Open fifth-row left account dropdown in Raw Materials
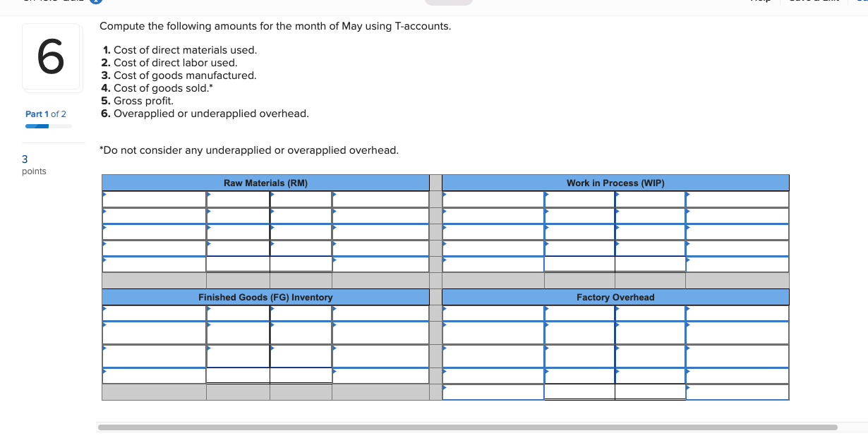Viewport: 868px width, 438px height. point(154,264)
